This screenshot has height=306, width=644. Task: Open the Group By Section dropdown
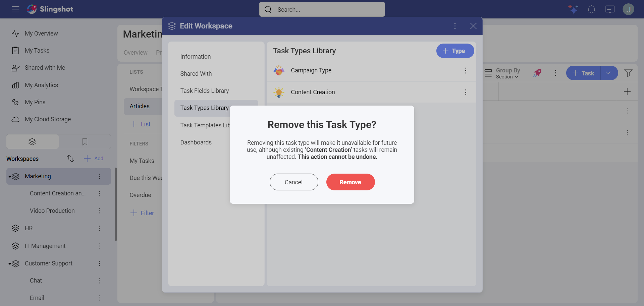(502, 73)
